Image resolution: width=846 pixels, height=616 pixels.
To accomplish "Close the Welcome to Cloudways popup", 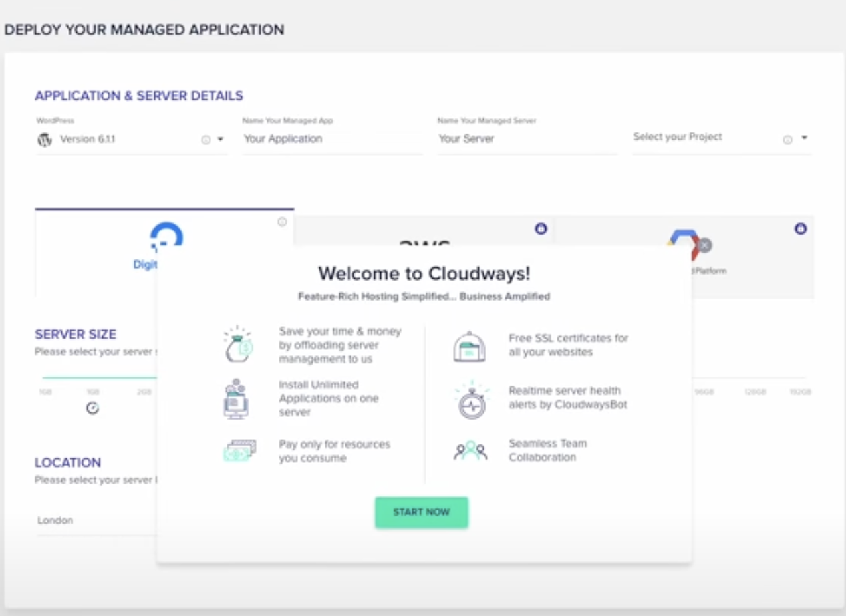I will click(x=705, y=245).
